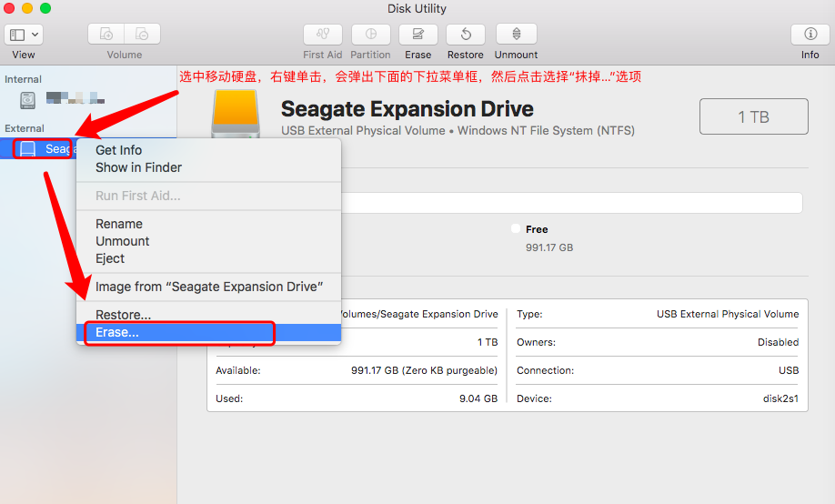Expand the View dropdown chevron

tap(35, 35)
